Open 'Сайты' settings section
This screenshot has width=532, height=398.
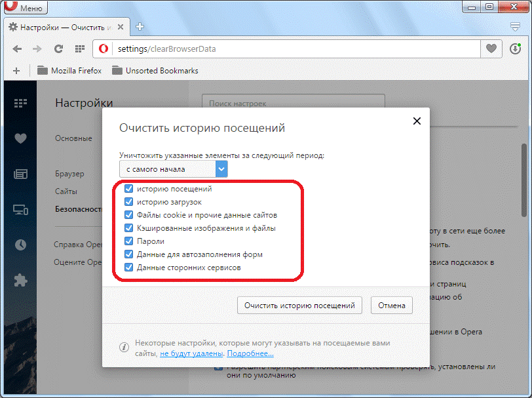point(66,191)
